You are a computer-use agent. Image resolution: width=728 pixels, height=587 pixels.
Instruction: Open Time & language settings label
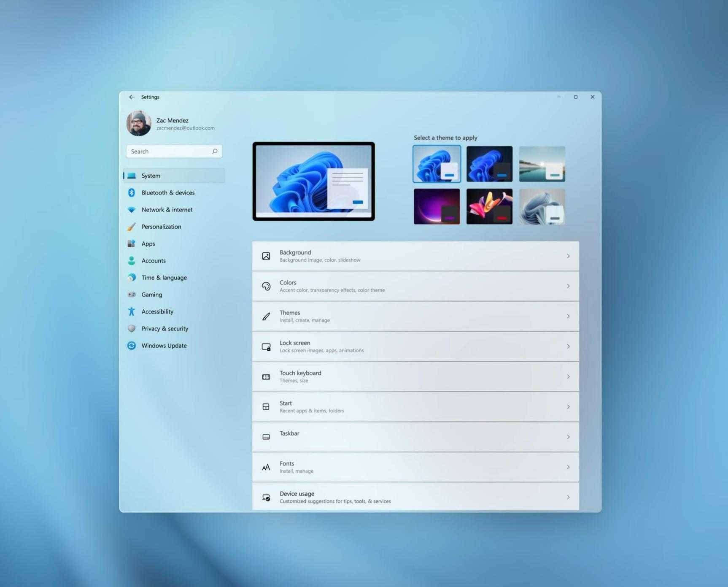[x=164, y=278]
